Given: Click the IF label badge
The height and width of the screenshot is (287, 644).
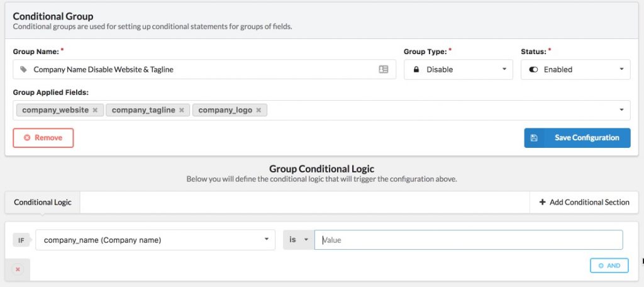Looking at the screenshot, I should [x=21, y=240].
